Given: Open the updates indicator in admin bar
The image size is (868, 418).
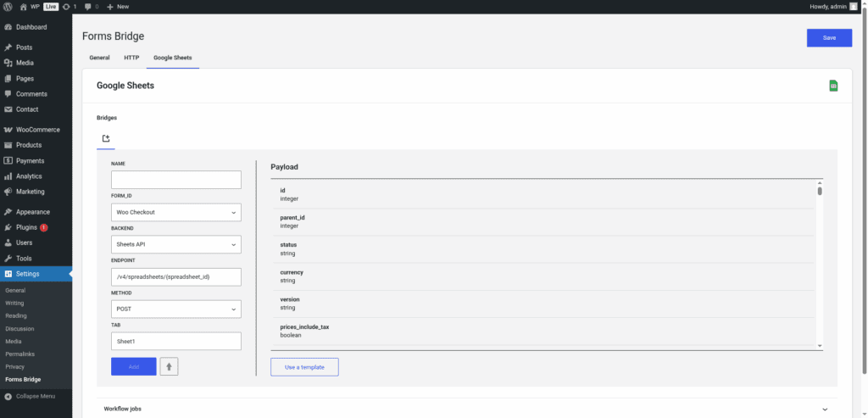Looking at the screenshot, I should (x=70, y=7).
